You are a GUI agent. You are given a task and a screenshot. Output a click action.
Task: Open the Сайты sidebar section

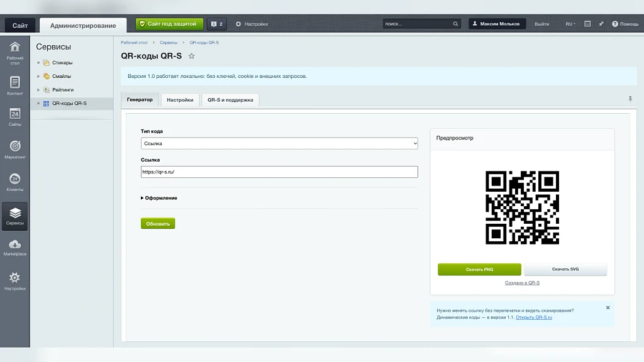(15, 117)
